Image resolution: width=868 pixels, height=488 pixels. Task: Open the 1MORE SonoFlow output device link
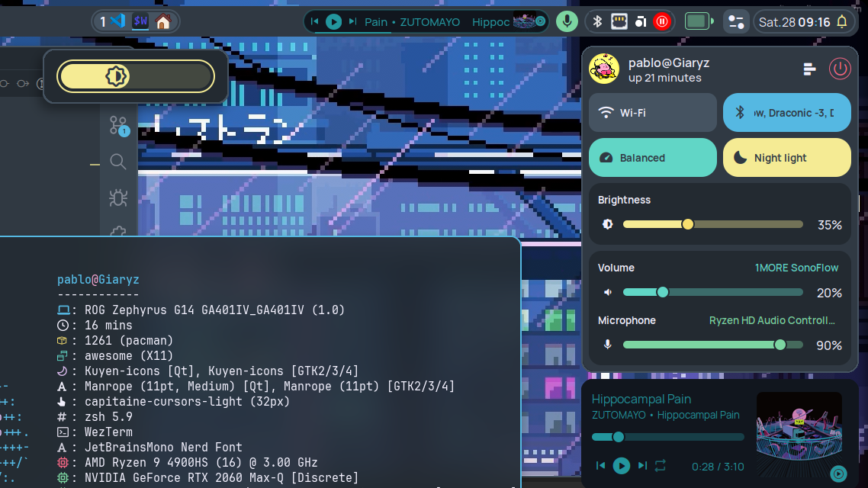(x=796, y=268)
